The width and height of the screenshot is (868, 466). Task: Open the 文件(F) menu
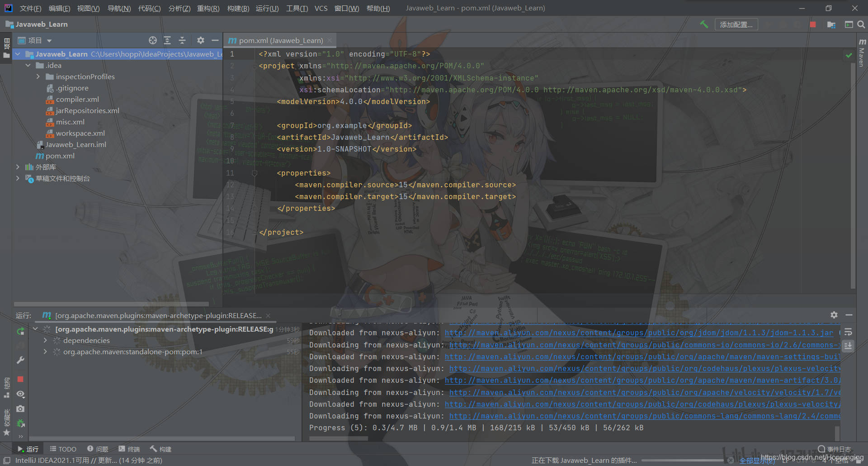pyautogui.click(x=30, y=8)
